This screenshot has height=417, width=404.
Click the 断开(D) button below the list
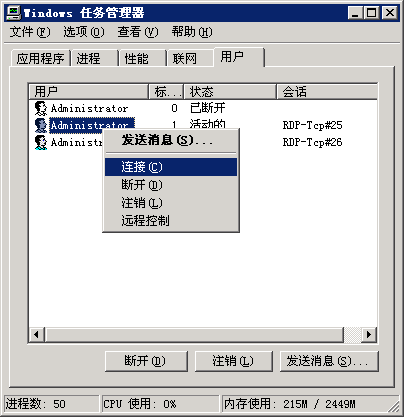point(146,361)
